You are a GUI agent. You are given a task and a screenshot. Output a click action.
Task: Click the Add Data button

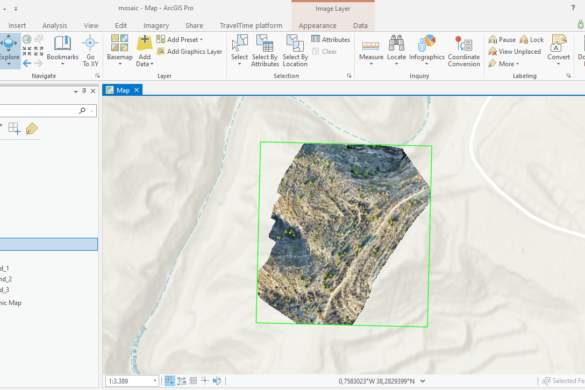tap(144, 50)
